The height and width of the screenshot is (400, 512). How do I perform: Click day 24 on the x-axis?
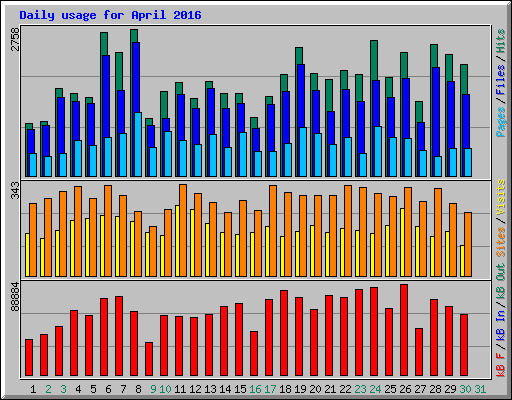375,389
